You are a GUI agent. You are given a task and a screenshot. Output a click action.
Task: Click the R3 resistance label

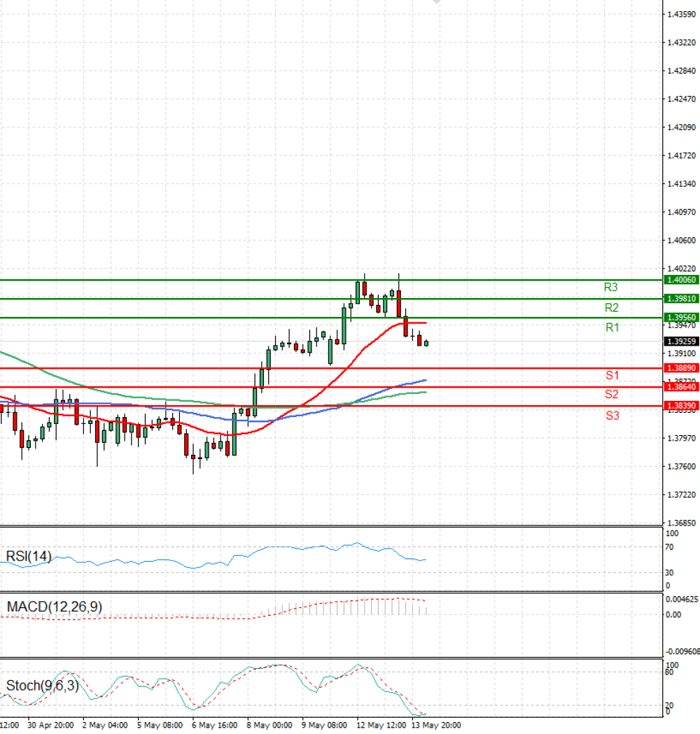(610, 287)
